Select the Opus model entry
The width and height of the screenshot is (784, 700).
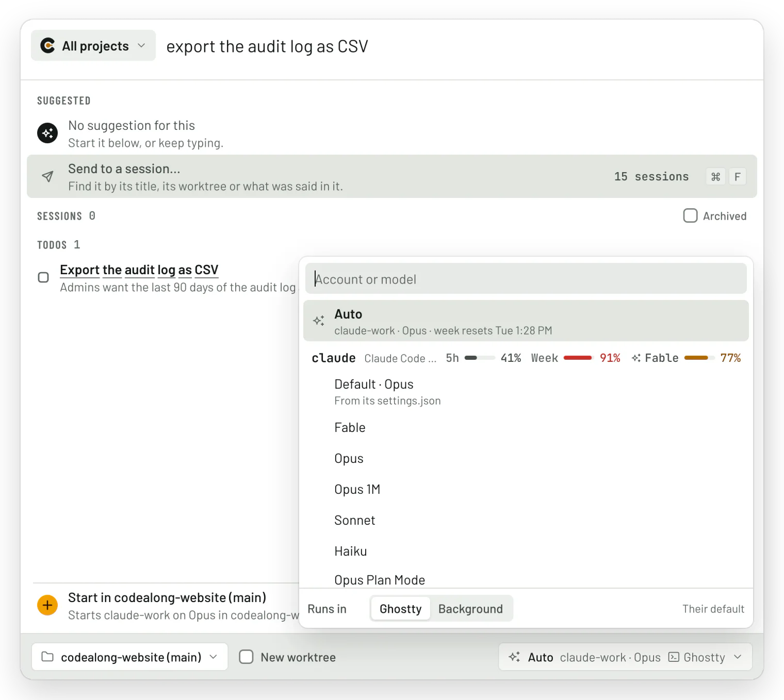point(526,458)
